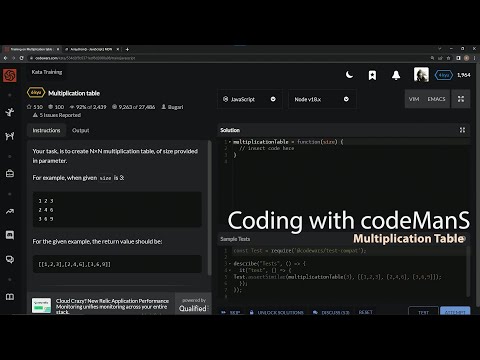The image size is (480, 360).
Task: Open browser three-dot menu
Action: point(475,58)
